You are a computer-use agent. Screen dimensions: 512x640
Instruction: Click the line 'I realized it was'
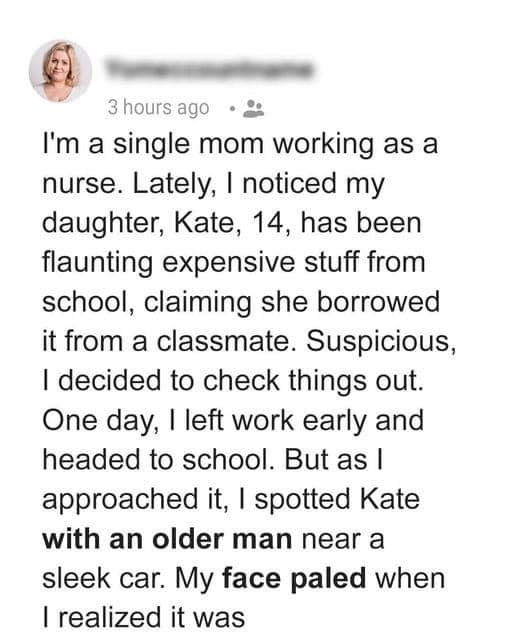tap(144, 617)
